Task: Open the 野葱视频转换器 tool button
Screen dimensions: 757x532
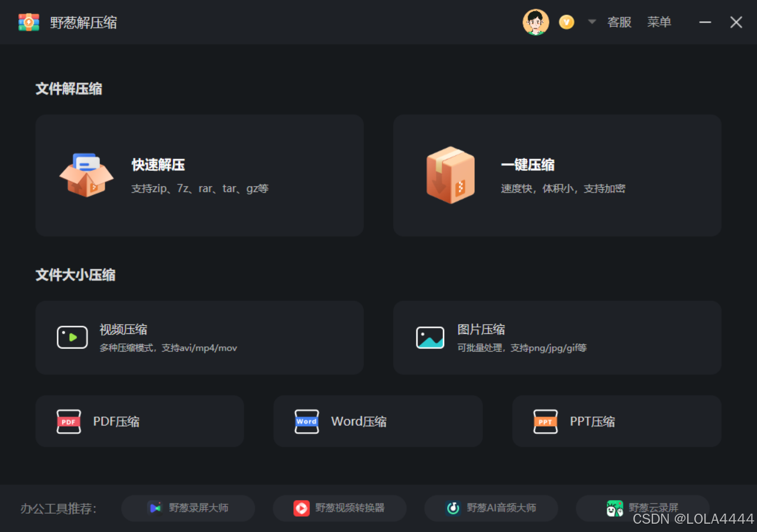Action: point(339,508)
